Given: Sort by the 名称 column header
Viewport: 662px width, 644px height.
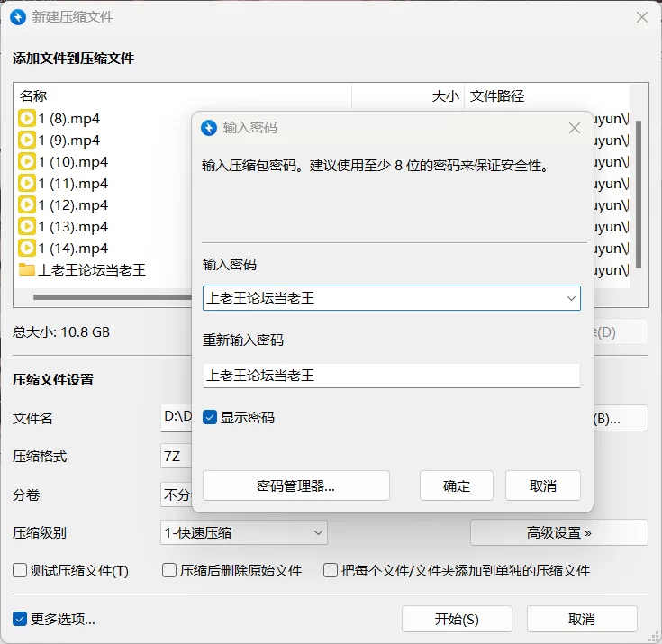Looking at the screenshot, I should click(180, 95).
